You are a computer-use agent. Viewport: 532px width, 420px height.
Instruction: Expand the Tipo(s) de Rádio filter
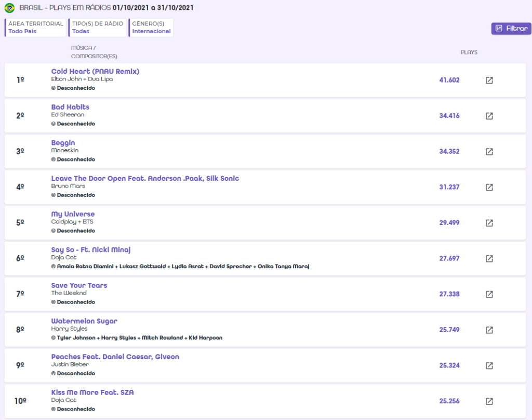98,28
